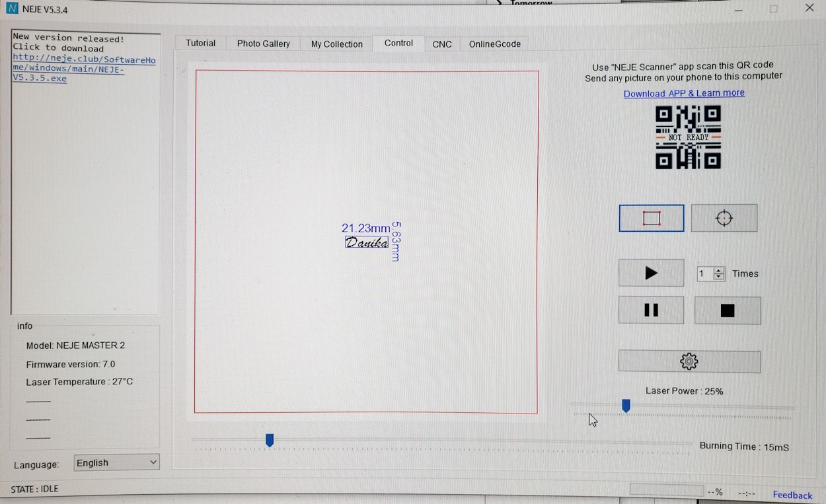Go to the My Collection tab
The height and width of the screenshot is (504, 826).
coord(336,44)
